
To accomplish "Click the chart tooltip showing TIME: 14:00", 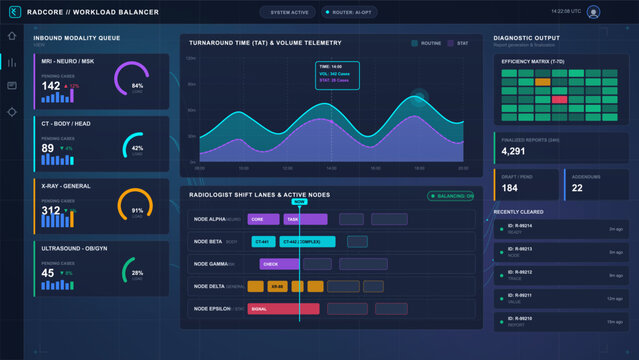I will coord(337,75).
